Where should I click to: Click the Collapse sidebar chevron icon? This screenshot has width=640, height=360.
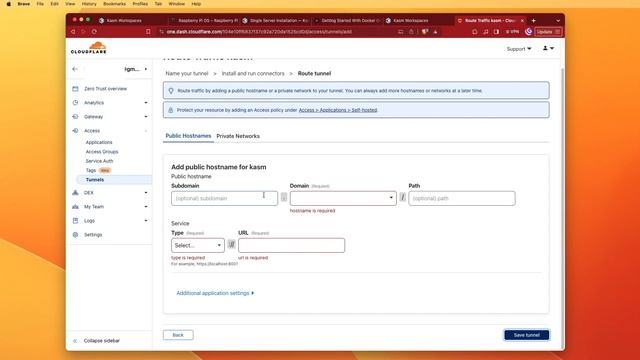click(x=75, y=340)
